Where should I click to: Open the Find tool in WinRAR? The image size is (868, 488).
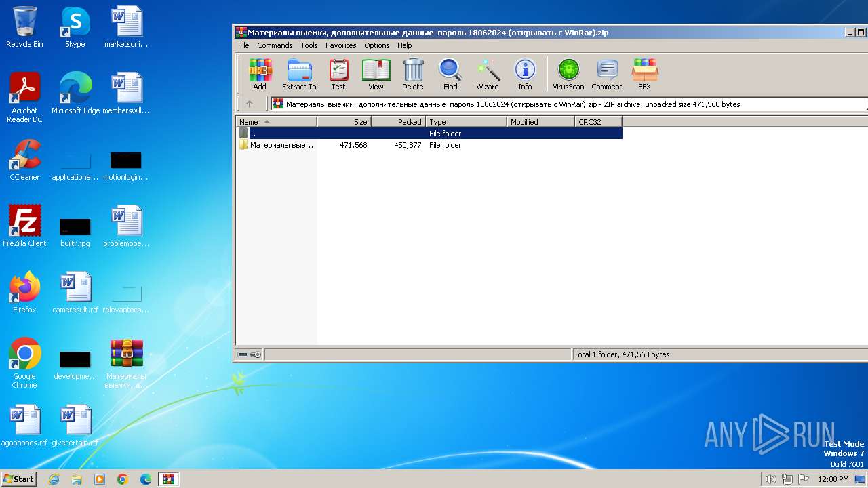(x=450, y=74)
